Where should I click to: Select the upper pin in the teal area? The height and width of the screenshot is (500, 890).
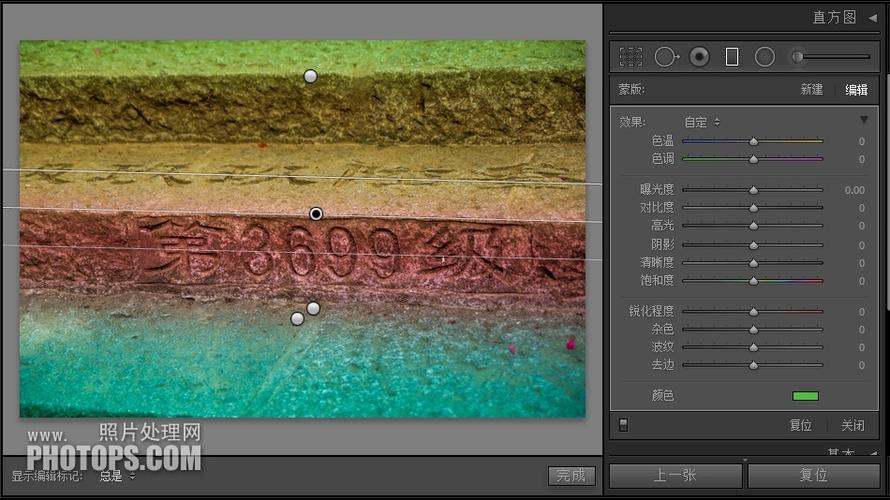tap(313, 308)
